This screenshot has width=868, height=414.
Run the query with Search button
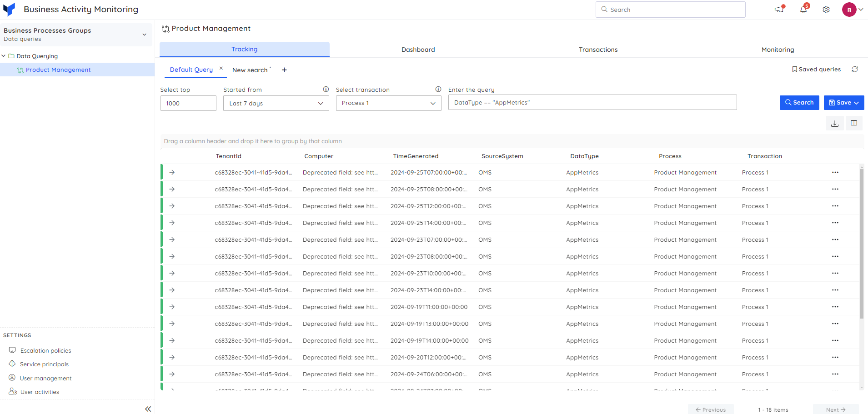click(x=799, y=103)
